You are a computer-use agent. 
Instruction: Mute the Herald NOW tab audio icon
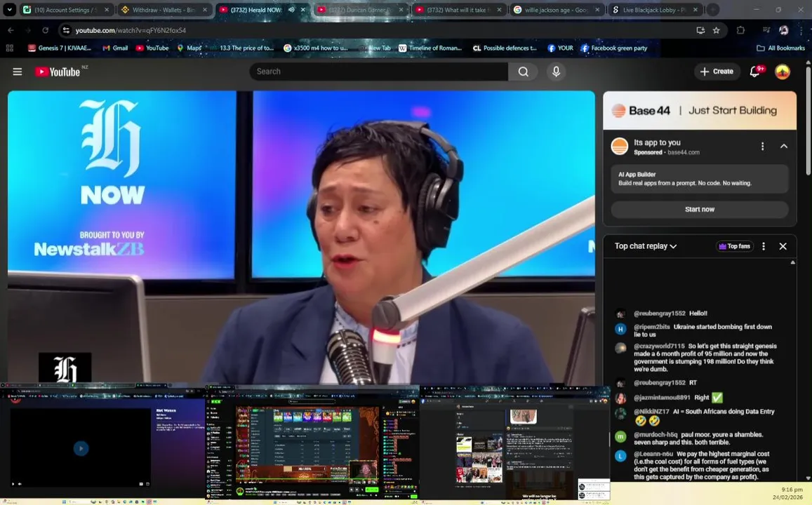291,10
